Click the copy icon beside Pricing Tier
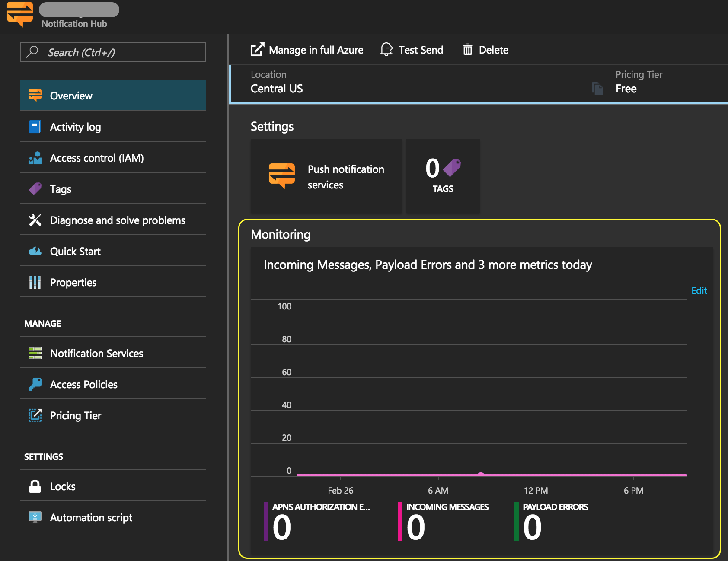 (597, 89)
